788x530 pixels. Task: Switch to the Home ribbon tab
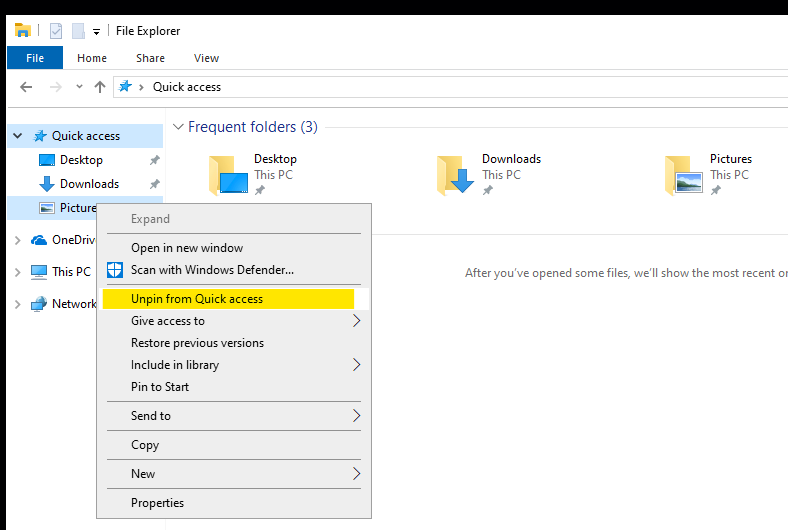(x=91, y=58)
